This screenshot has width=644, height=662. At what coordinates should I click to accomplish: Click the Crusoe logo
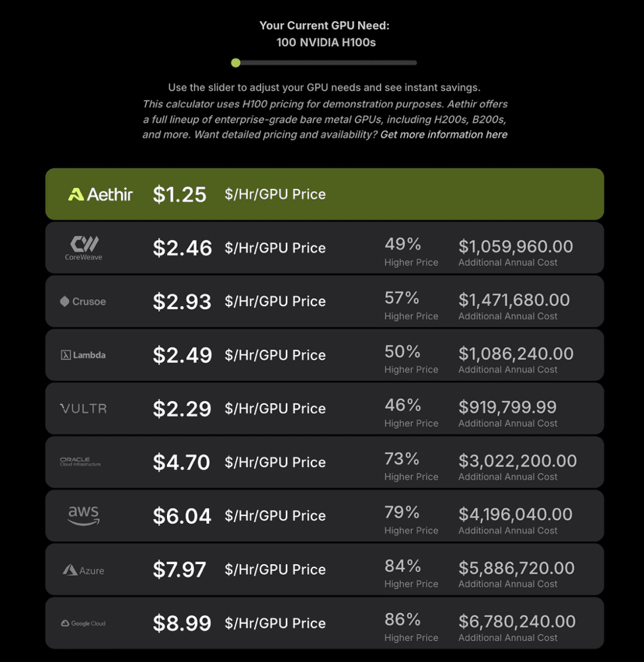coord(83,301)
